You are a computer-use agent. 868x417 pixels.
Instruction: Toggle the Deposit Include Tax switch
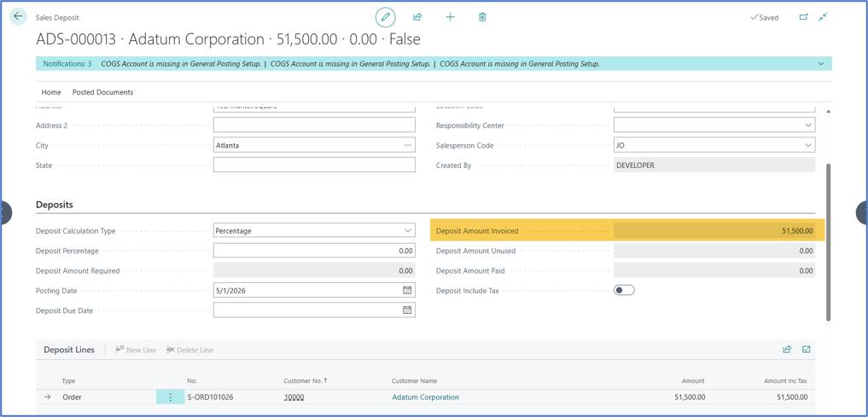pos(624,290)
